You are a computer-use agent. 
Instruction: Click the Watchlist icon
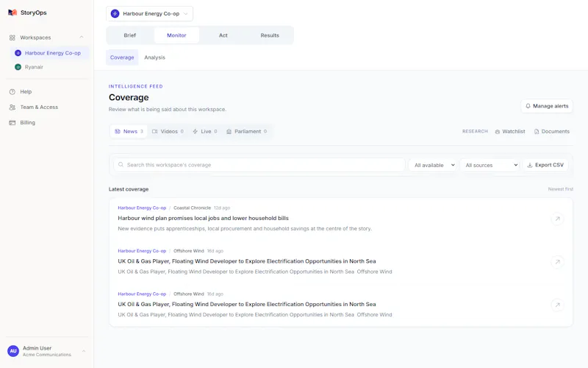tap(498, 132)
